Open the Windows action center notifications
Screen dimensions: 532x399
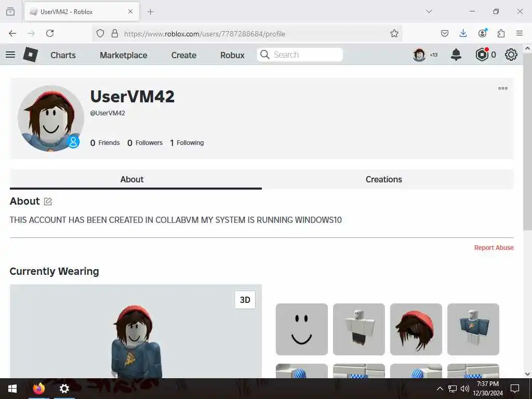click(515, 389)
